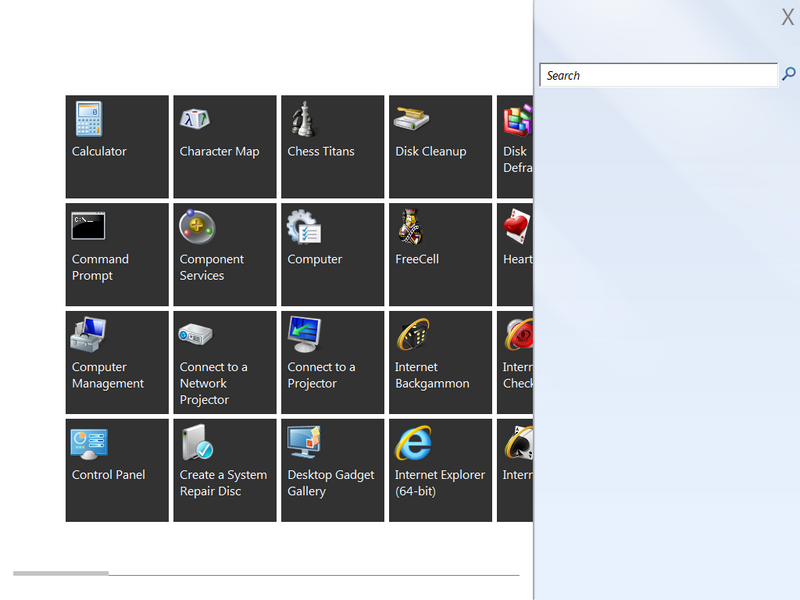Start Disk Cleanup utility
This screenshot has height=600, width=800.
441,146
